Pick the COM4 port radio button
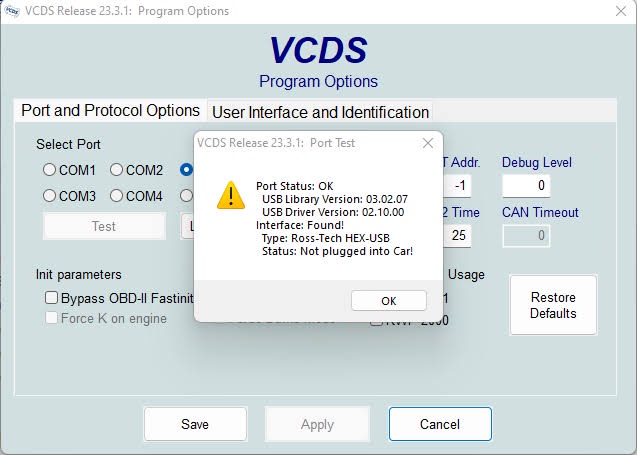637x455 pixels. point(117,196)
